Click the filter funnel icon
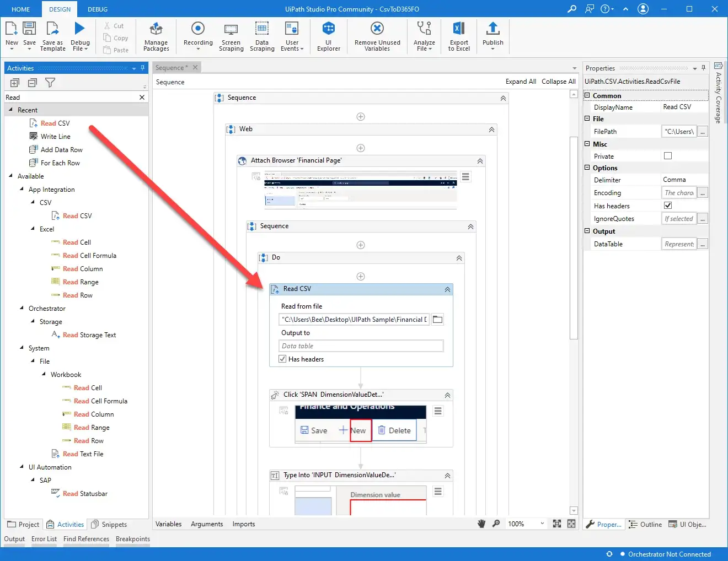 click(x=50, y=83)
